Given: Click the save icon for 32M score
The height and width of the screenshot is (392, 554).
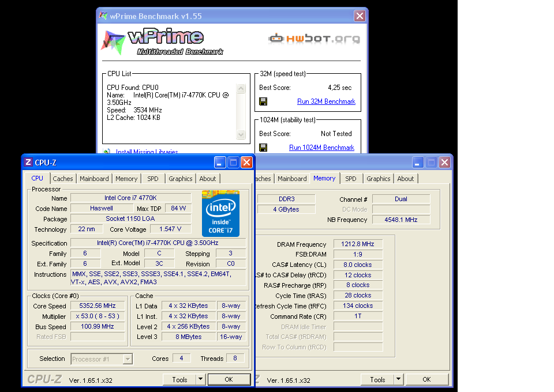Looking at the screenshot, I should 263,101.
